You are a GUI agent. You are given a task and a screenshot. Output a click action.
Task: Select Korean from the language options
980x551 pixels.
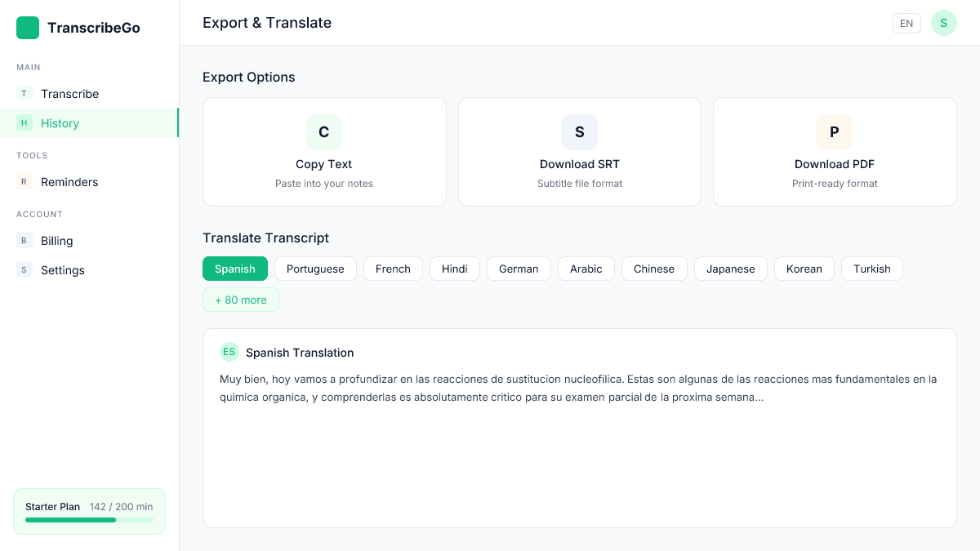pos(804,269)
